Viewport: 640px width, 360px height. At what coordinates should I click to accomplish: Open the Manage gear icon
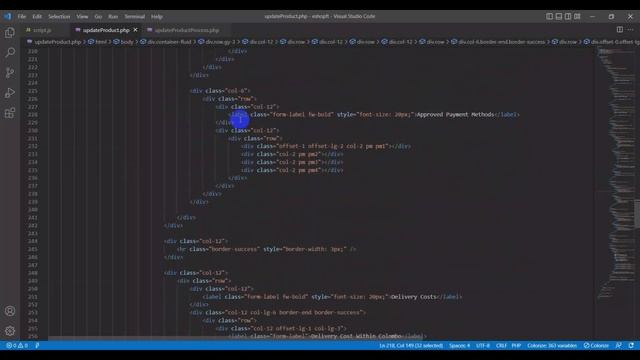click(10, 331)
